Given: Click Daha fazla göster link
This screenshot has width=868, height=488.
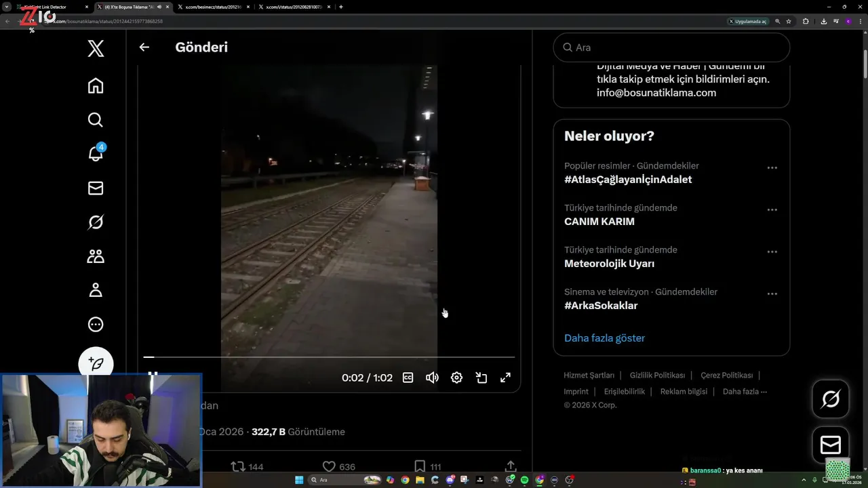Looking at the screenshot, I should (604, 338).
